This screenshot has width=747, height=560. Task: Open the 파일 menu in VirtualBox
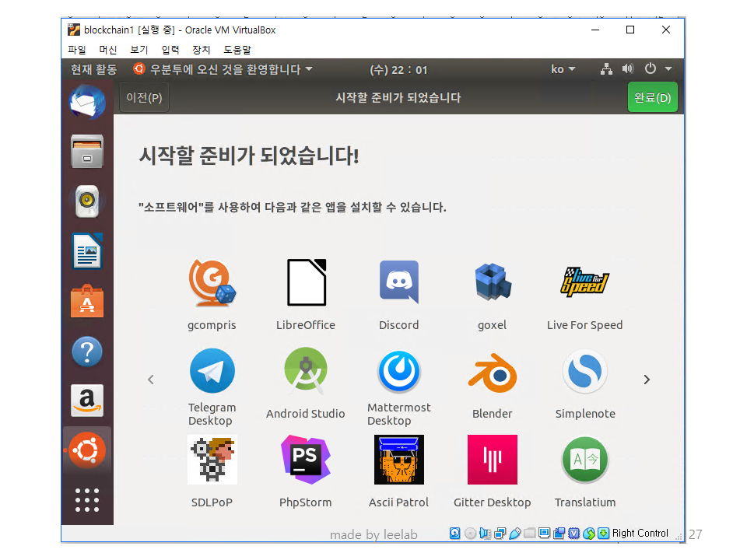(x=77, y=50)
